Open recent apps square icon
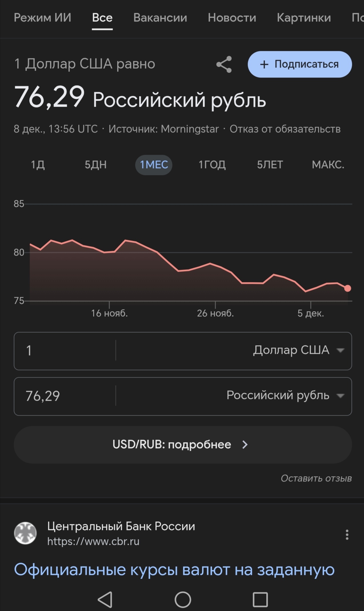 click(260, 599)
